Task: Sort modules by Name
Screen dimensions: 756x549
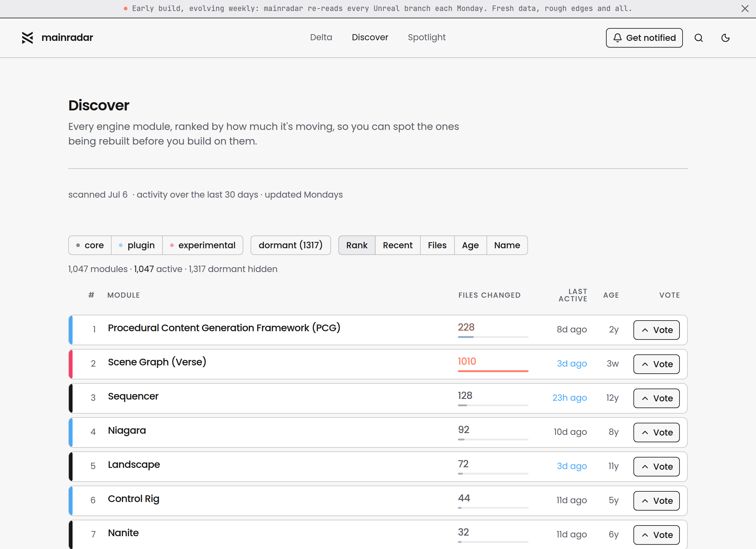Action: pyautogui.click(x=507, y=245)
